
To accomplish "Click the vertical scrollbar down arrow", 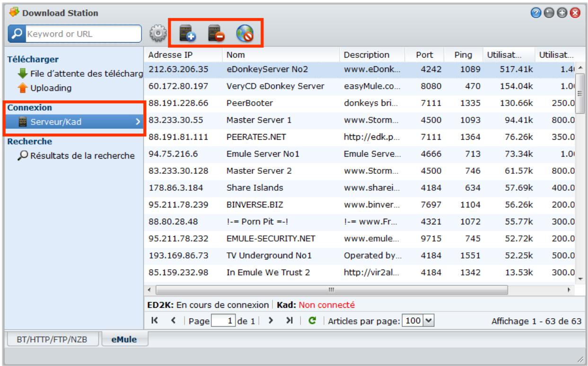I will (x=579, y=279).
